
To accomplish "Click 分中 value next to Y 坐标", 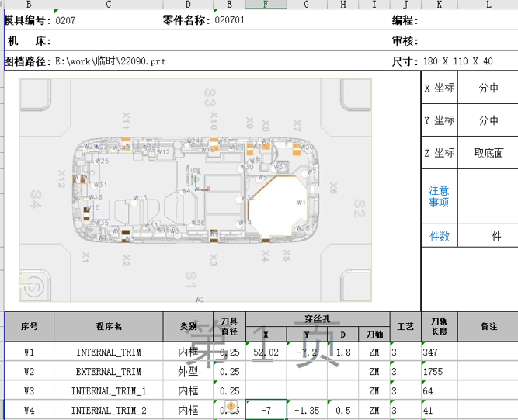I will [488, 120].
